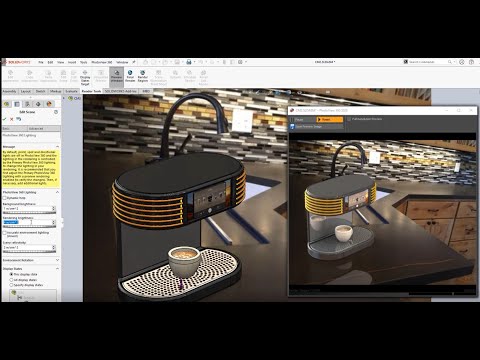Open the File menu
Image resolution: width=480 pixels, height=360 pixels.
pos(41,62)
